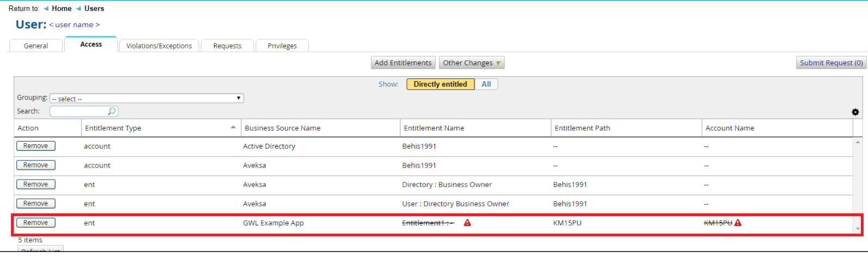Screen dimensions: 868x258
Task: Click the gear settings icon above table
Action: point(855,112)
